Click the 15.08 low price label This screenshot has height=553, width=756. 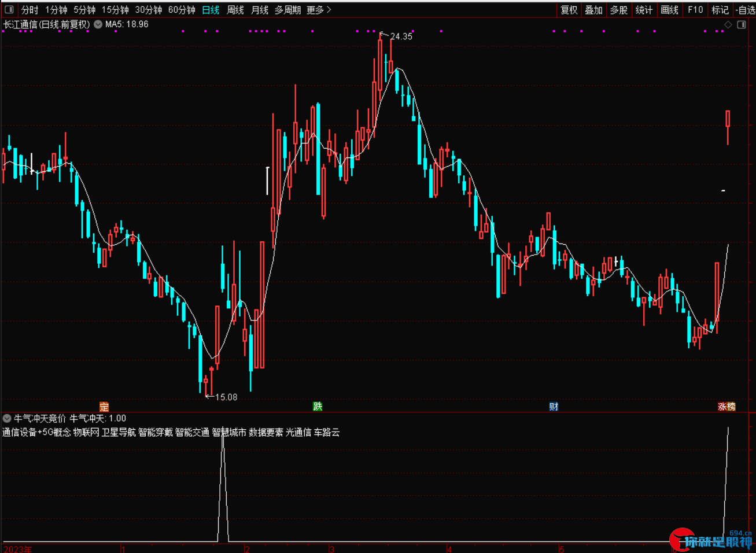pyautogui.click(x=226, y=397)
